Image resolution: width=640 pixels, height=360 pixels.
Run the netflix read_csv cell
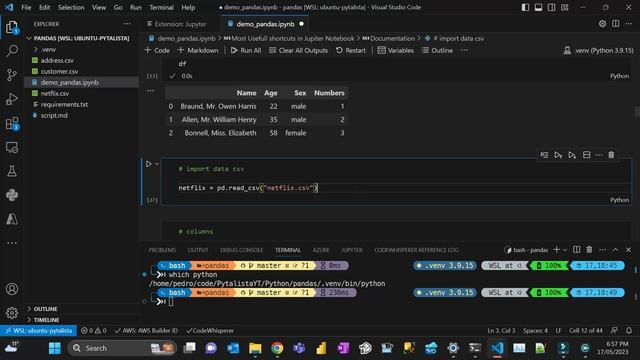[149, 164]
